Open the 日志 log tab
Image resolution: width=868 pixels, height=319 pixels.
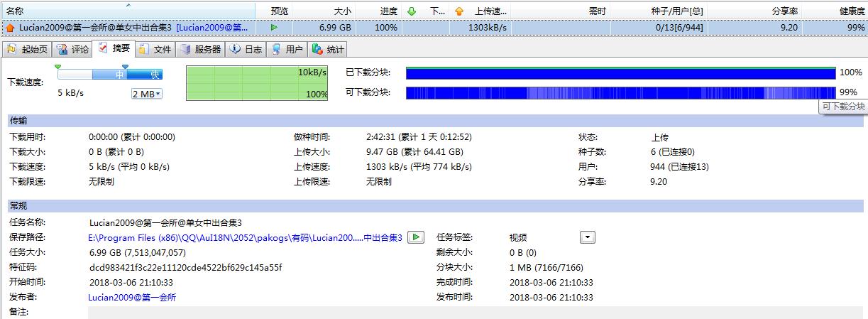point(246,50)
